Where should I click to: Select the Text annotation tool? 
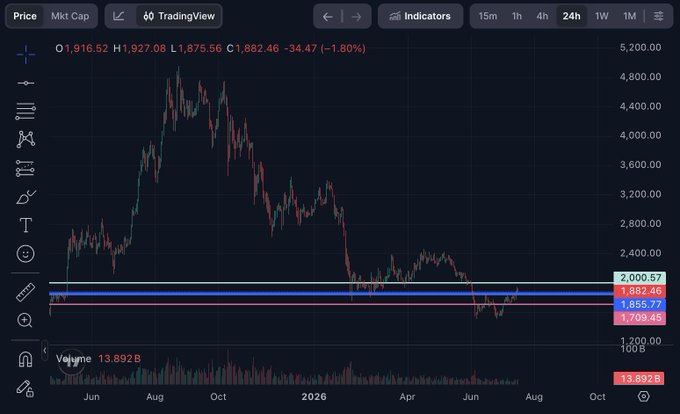click(x=26, y=225)
